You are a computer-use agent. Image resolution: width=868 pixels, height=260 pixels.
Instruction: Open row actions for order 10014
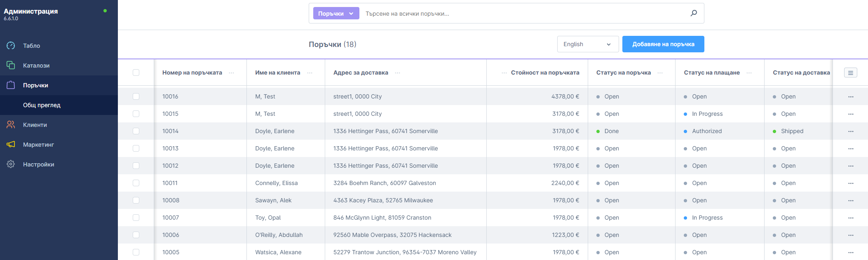(851, 131)
